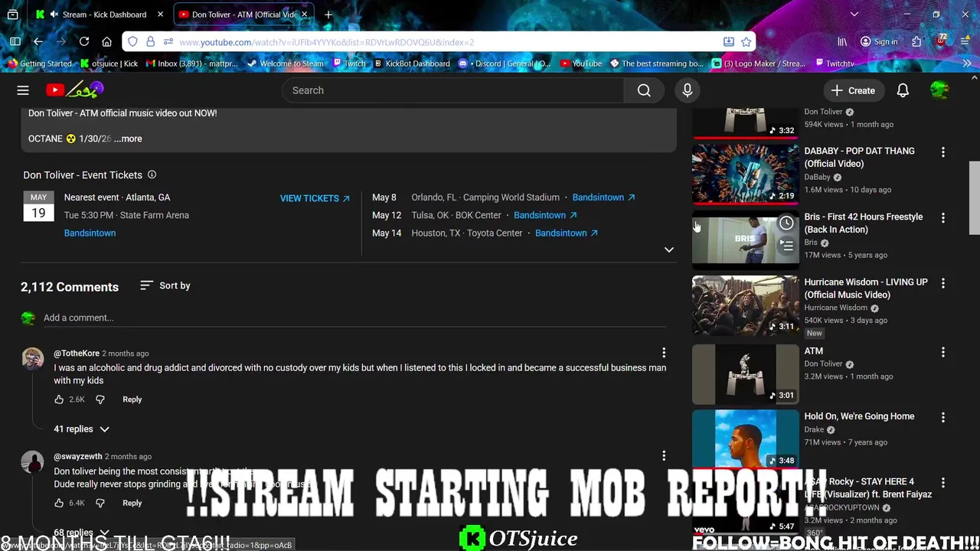Switch to Stream - Kick Dashboard tab
Image resolution: width=980 pixels, height=551 pixels.
[x=100, y=15]
